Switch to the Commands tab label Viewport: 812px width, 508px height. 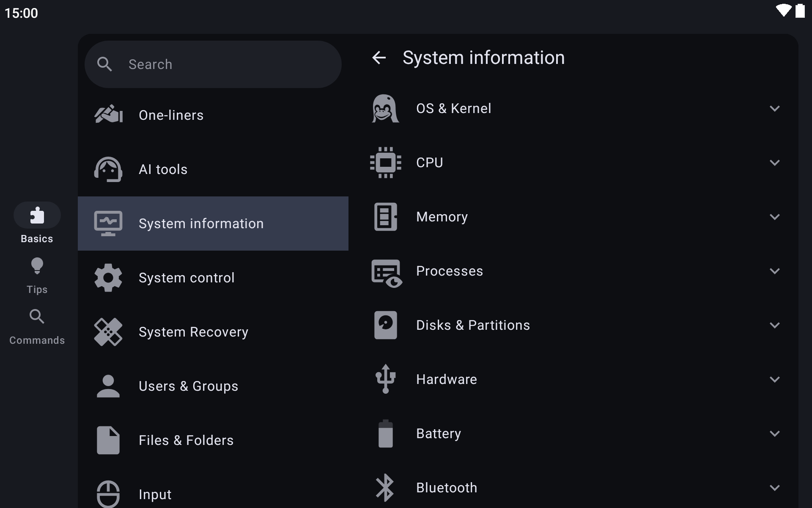[37, 340]
